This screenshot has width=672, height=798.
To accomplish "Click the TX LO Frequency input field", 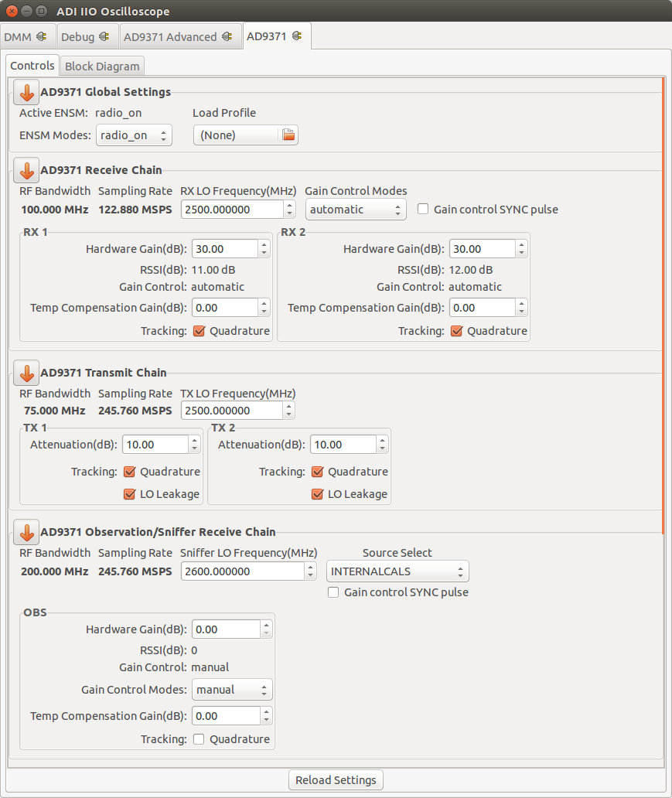I will coord(232,411).
